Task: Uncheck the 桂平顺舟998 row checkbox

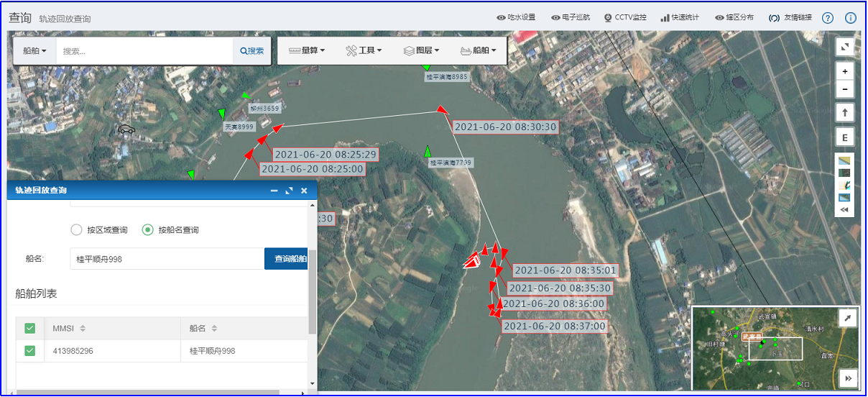Action: [29, 351]
